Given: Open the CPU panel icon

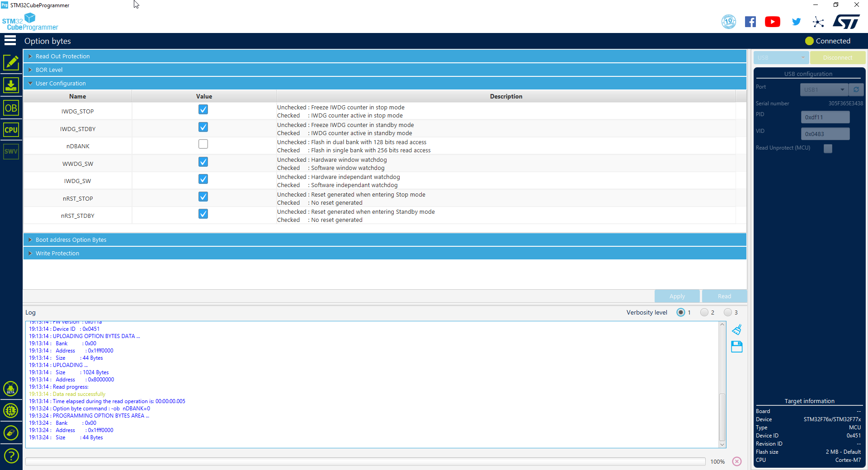Looking at the screenshot, I should (11, 130).
